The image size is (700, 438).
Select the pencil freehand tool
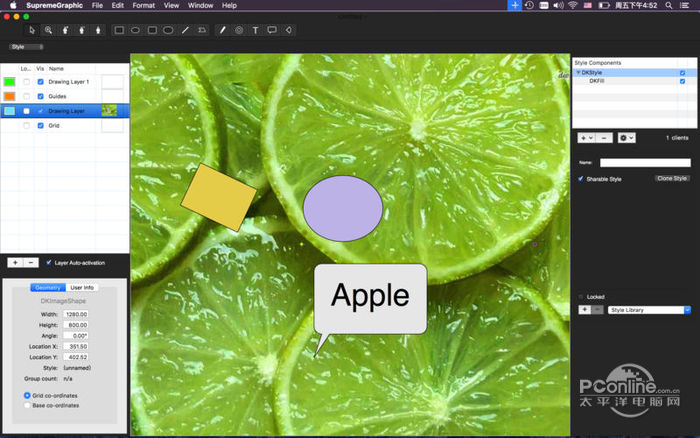pyautogui.click(x=222, y=30)
